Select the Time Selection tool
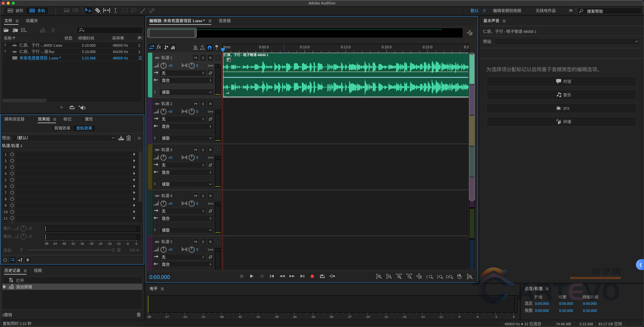 pos(115,10)
